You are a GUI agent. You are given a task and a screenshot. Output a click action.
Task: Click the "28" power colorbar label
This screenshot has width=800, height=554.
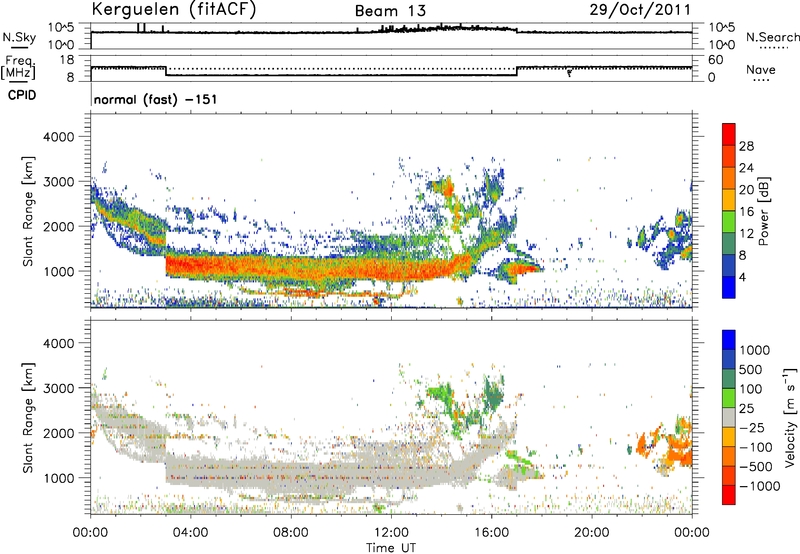[x=746, y=146]
